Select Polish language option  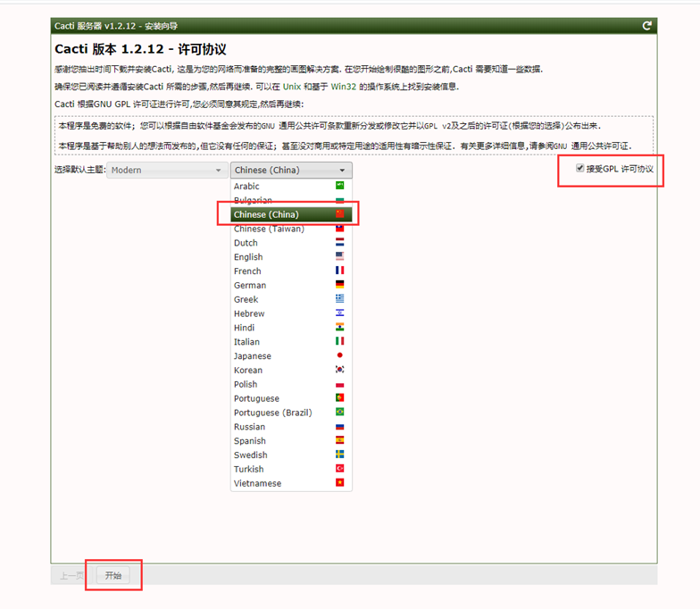click(291, 384)
